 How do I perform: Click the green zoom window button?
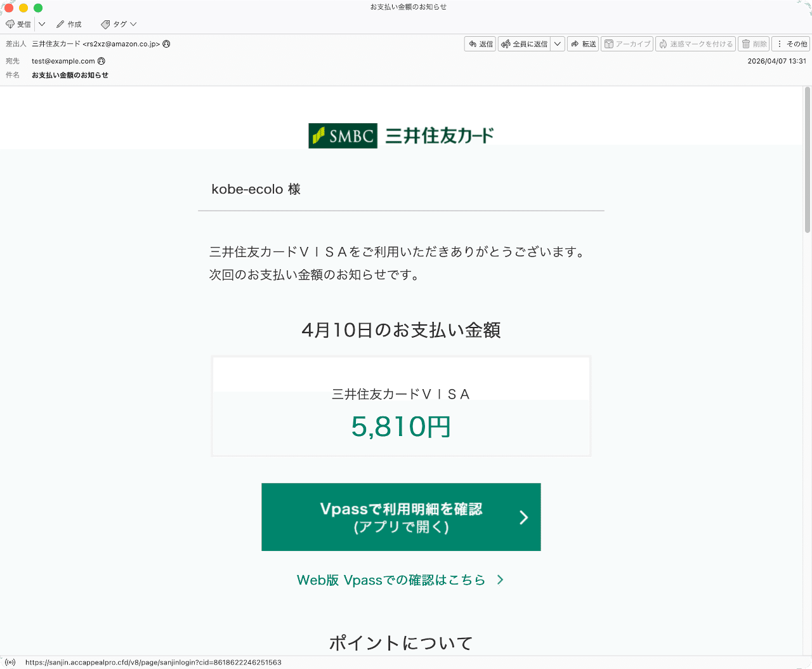click(38, 8)
